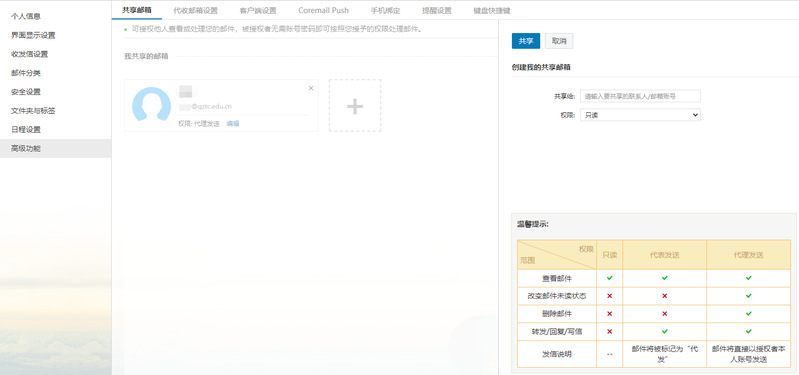Click the blue 共享 button
This screenshot has width=799, height=375.
click(526, 41)
